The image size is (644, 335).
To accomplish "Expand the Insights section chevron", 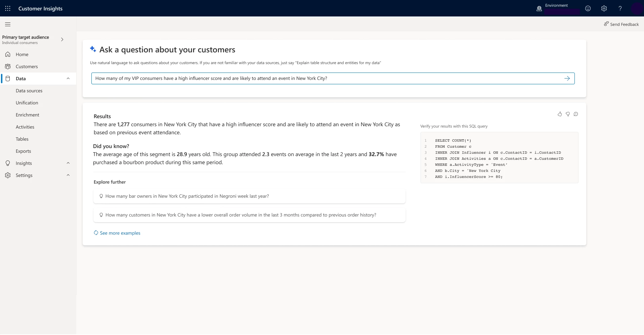I will (x=68, y=163).
